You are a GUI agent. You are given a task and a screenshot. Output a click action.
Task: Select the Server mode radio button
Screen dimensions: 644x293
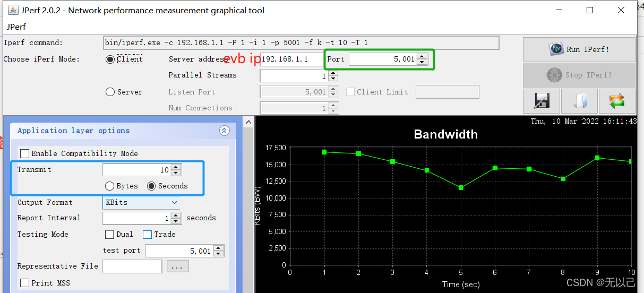click(x=110, y=92)
